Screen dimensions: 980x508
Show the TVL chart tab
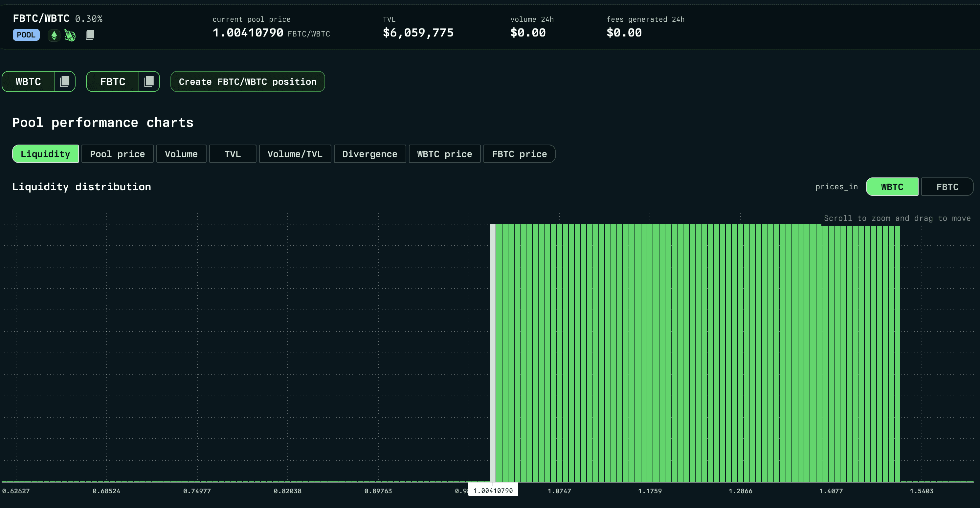(233, 154)
